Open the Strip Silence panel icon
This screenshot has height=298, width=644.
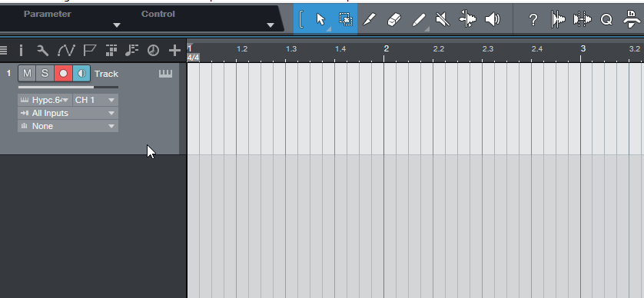click(x=558, y=19)
